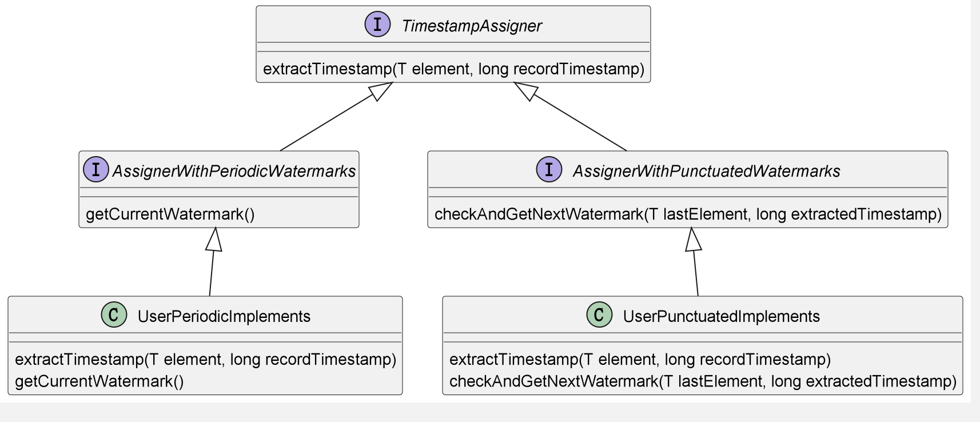Click getCurrentWatermark() in UserPeriodicImplements box
980x422 pixels.
tap(99, 381)
